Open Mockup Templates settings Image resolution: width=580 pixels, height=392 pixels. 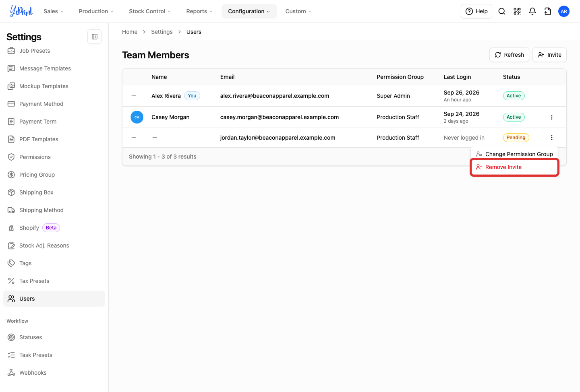click(54, 86)
